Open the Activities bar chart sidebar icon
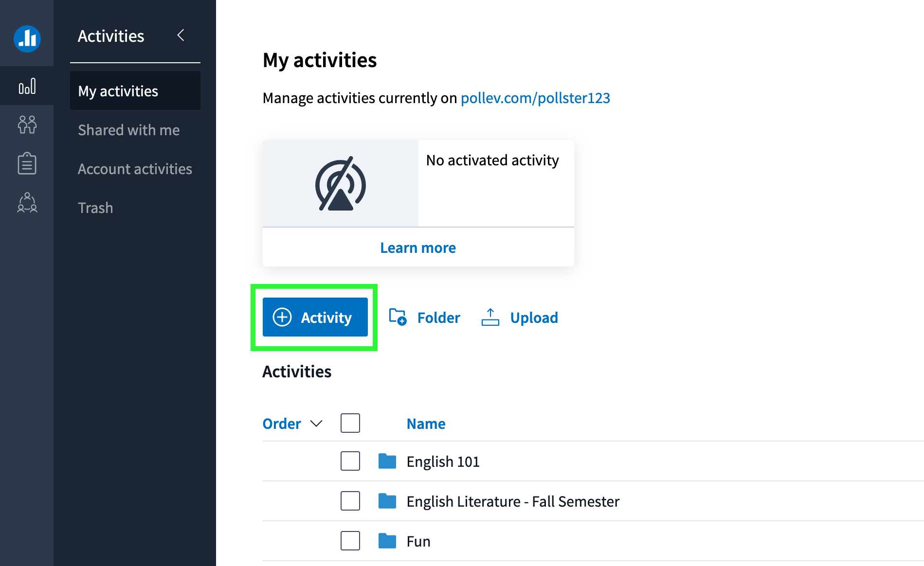Viewport: 924px width, 566px height. point(27,86)
